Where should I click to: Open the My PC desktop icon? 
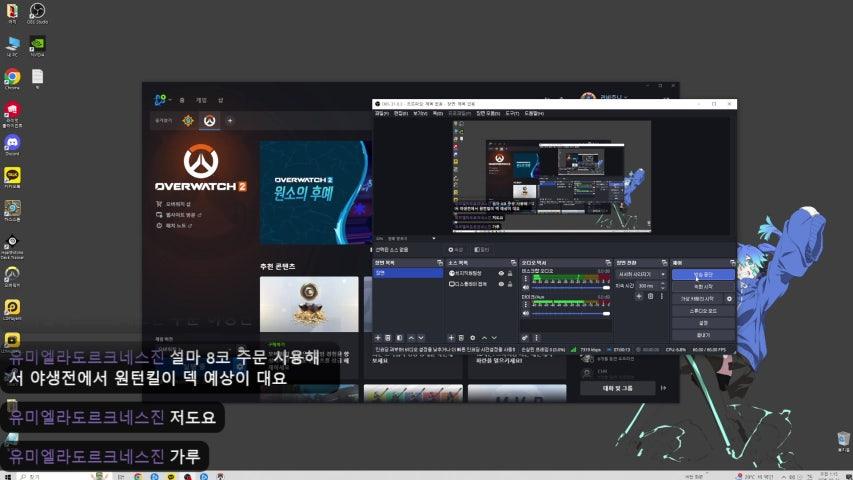pyautogui.click(x=12, y=46)
